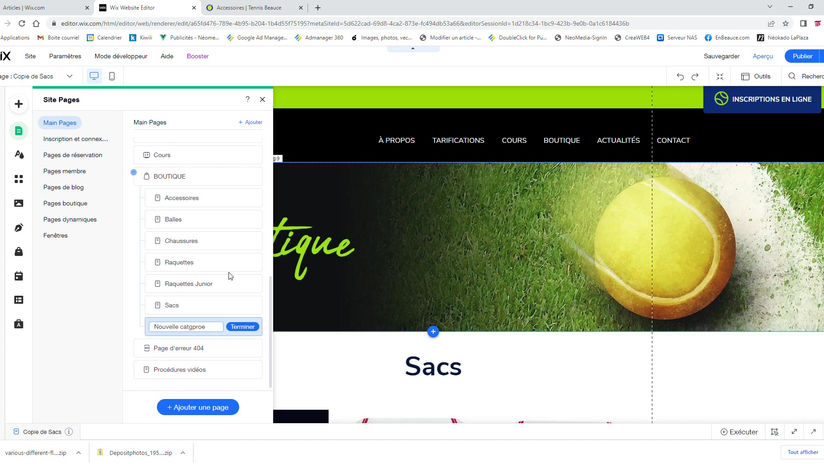
Task: Select the Inscription et connexion category
Action: [x=75, y=139]
